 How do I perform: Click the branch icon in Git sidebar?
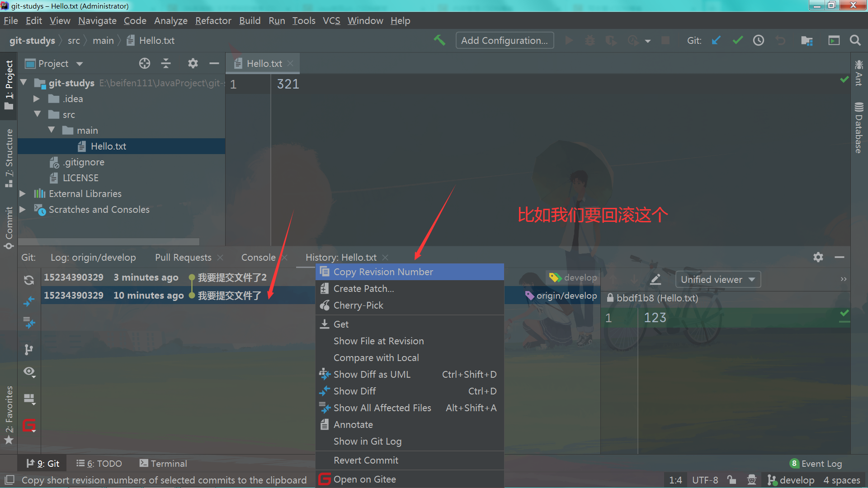[x=29, y=349]
